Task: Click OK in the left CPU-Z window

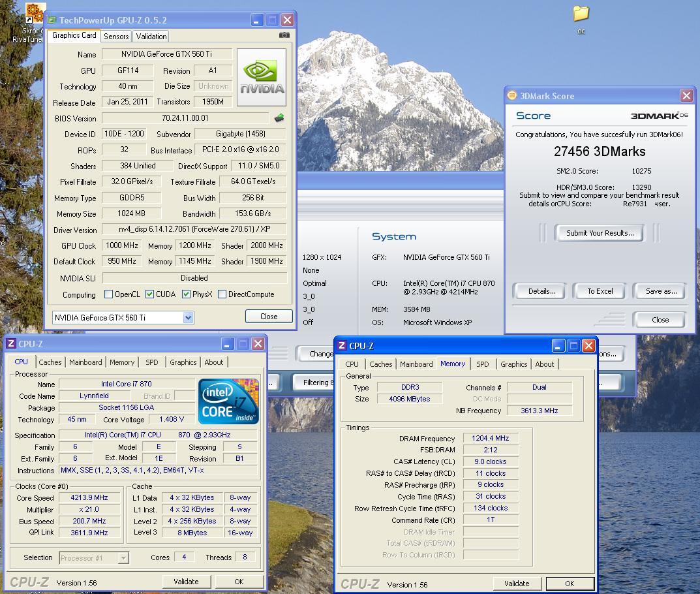Action: [x=239, y=582]
